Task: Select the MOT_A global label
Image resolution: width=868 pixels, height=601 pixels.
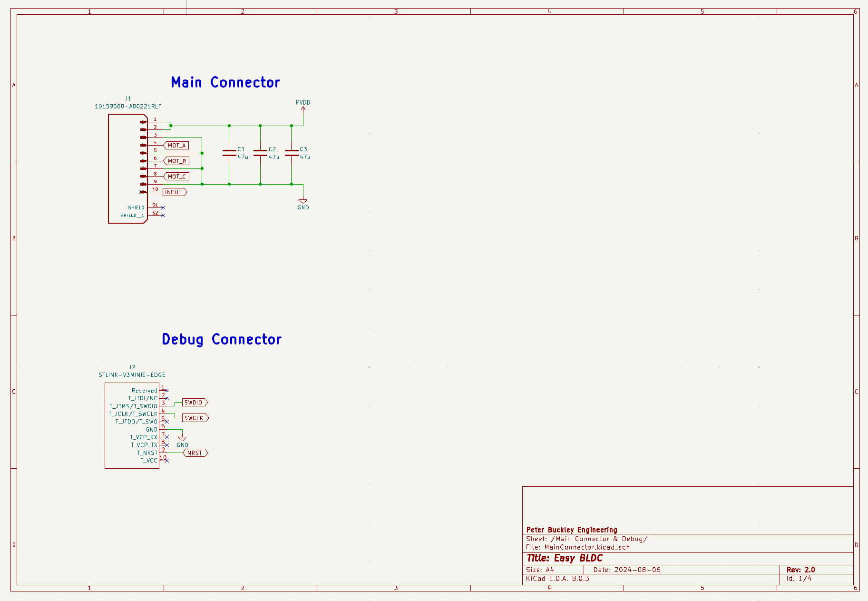Action: [x=176, y=145]
